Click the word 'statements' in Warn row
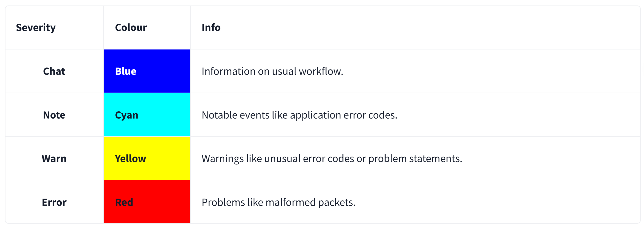This screenshot has height=232, width=644. [435, 159]
